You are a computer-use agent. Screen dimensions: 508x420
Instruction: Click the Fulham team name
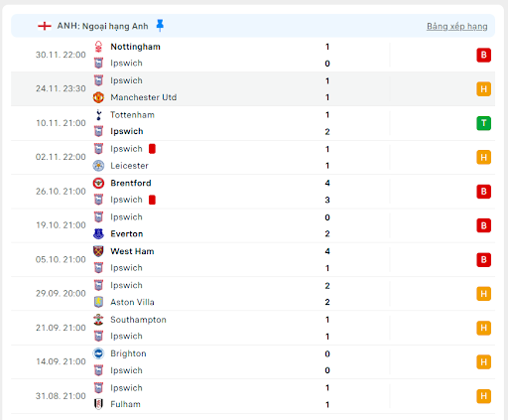tap(125, 404)
